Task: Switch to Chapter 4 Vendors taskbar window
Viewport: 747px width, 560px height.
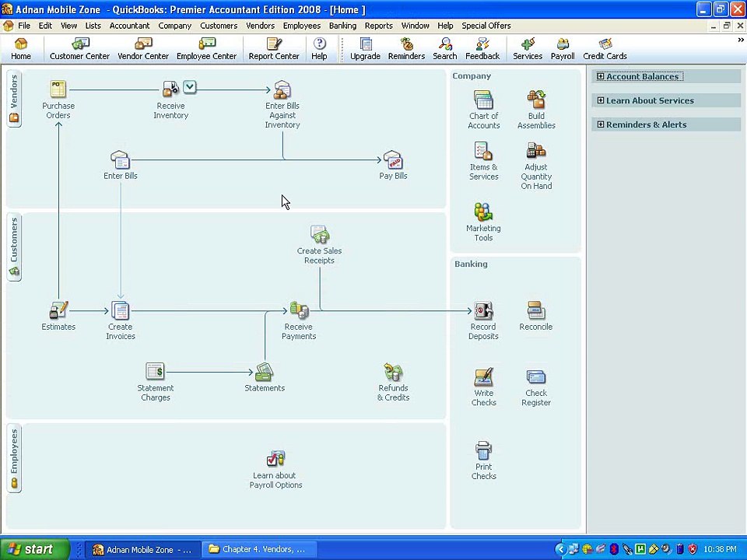Action: (x=259, y=549)
